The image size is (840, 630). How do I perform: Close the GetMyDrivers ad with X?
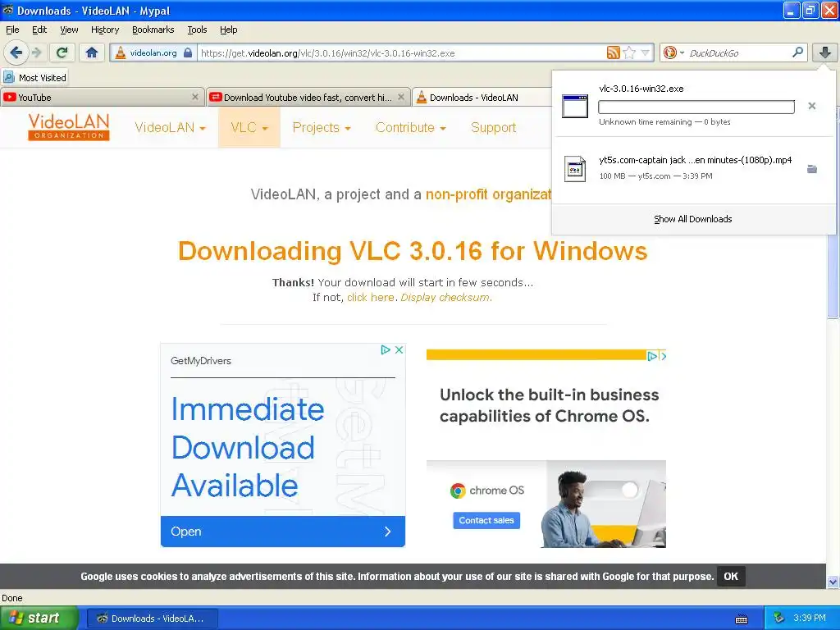coord(399,349)
